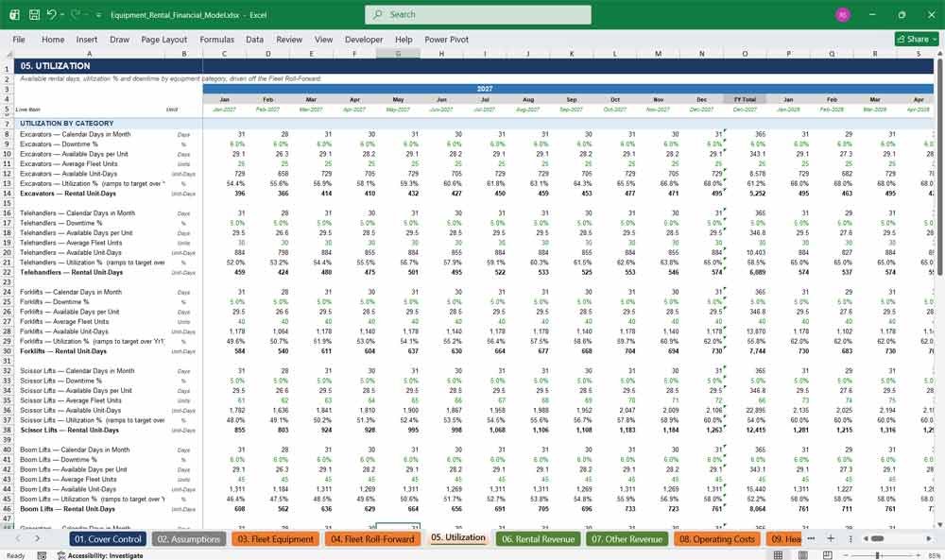Click the 2027 year header banner
This screenshot has width=945, height=560.
[485, 89]
